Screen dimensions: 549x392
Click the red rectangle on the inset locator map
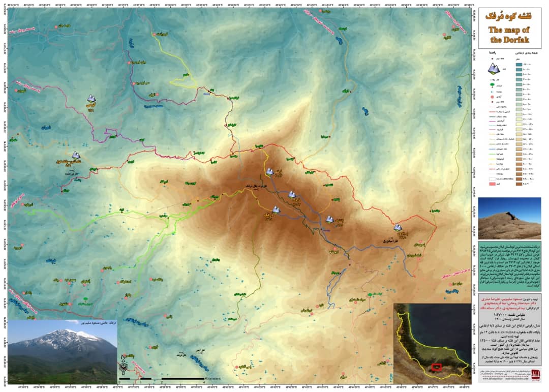pyautogui.click(x=436, y=367)
